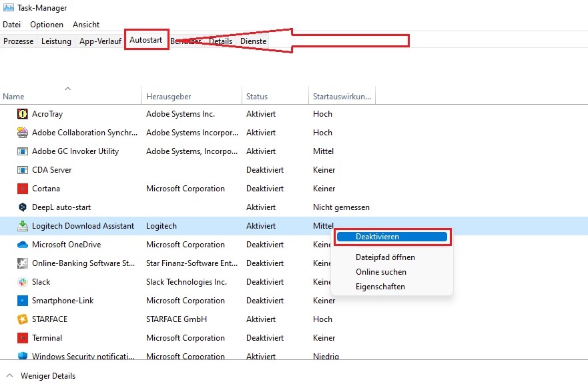The image size is (588, 386).
Task: Click the Adobe Collaboration Synchronizer icon
Action: [23, 133]
